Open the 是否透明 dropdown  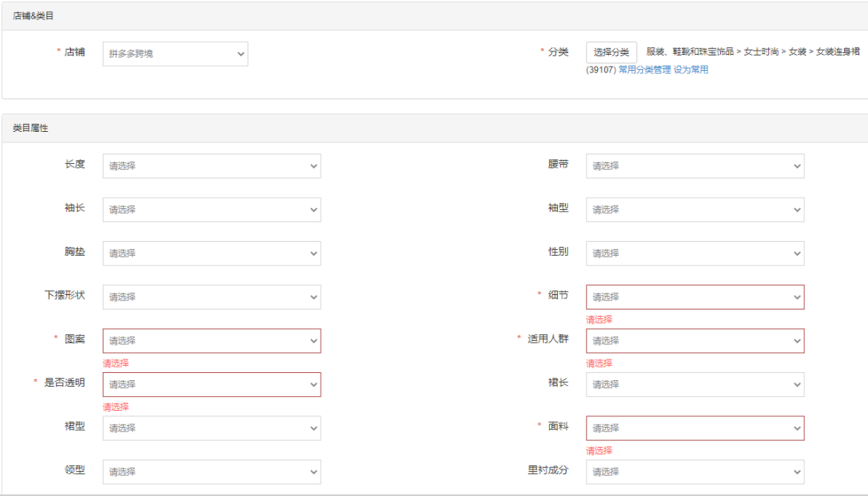[211, 384]
